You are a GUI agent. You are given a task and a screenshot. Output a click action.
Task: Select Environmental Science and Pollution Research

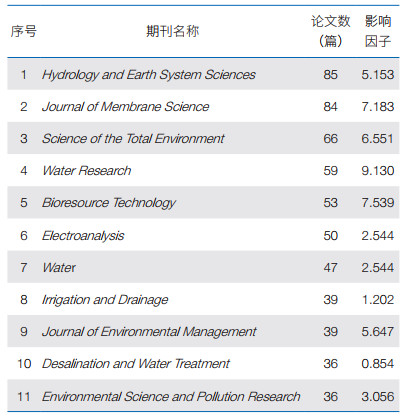tap(171, 397)
